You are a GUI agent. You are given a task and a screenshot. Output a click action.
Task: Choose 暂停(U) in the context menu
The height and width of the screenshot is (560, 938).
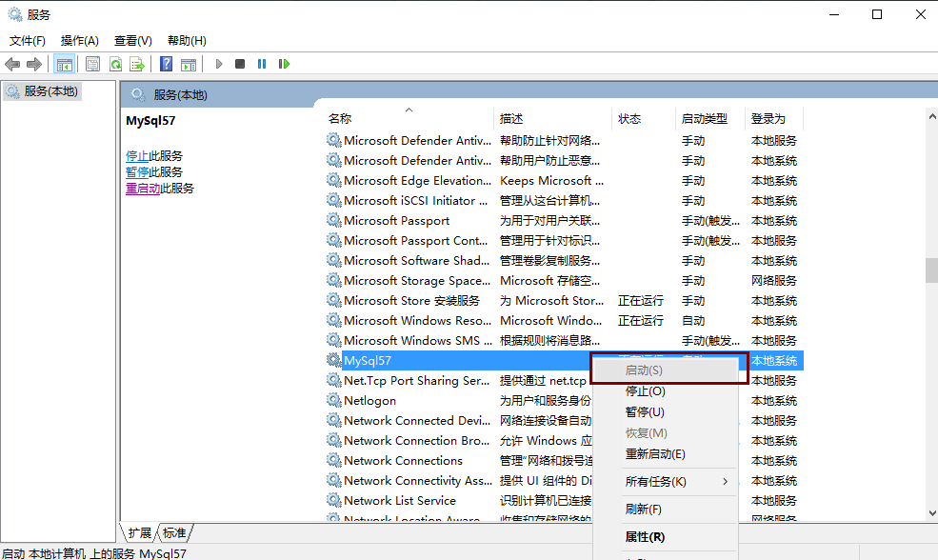pyautogui.click(x=664, y=412)
